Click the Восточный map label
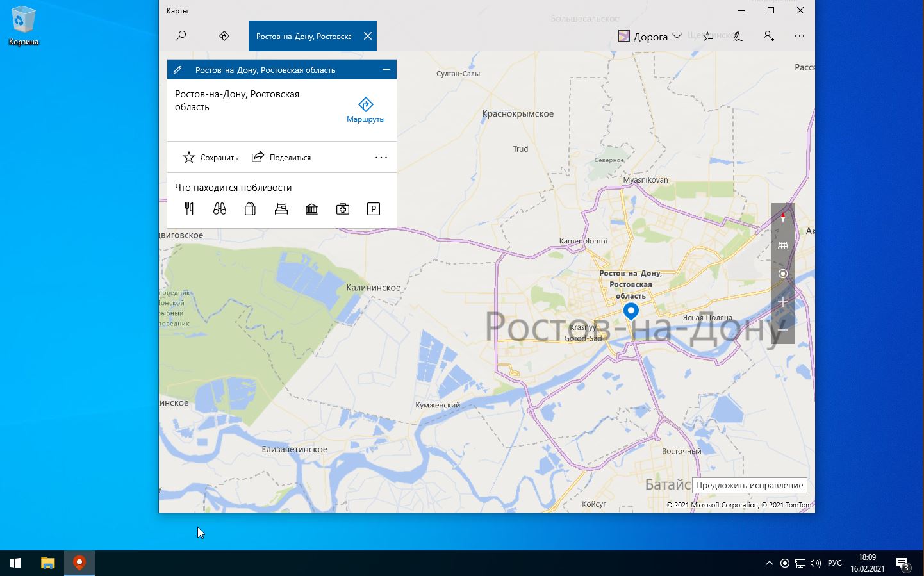 682,451
